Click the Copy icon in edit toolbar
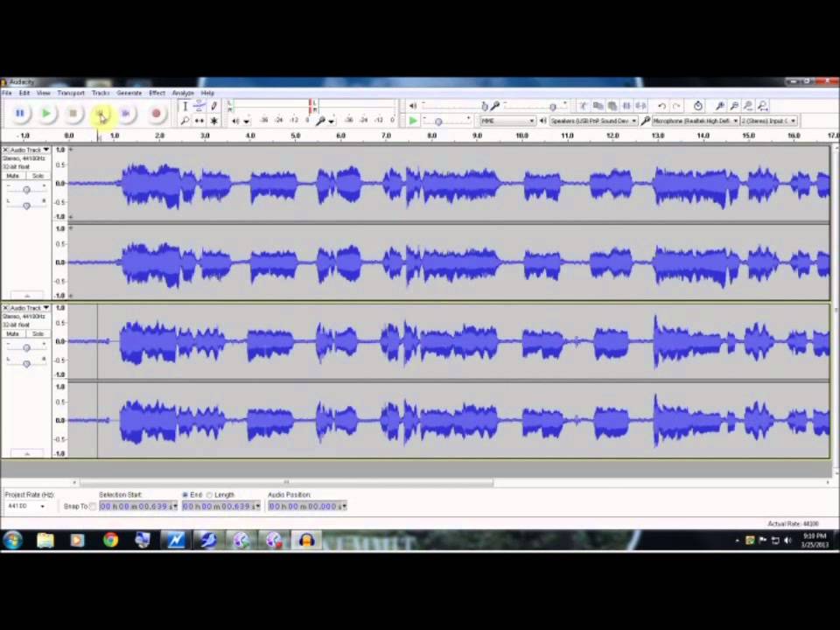 [x=598, y=106]
